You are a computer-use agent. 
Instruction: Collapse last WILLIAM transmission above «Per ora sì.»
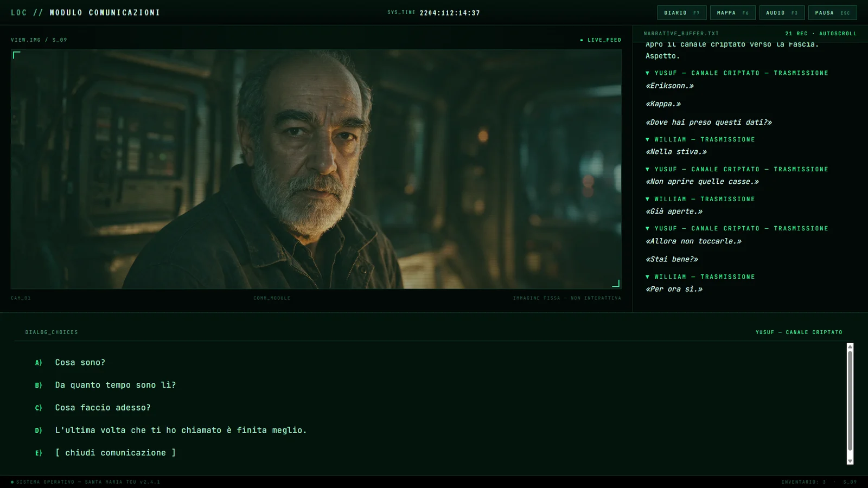pos(647,277)
